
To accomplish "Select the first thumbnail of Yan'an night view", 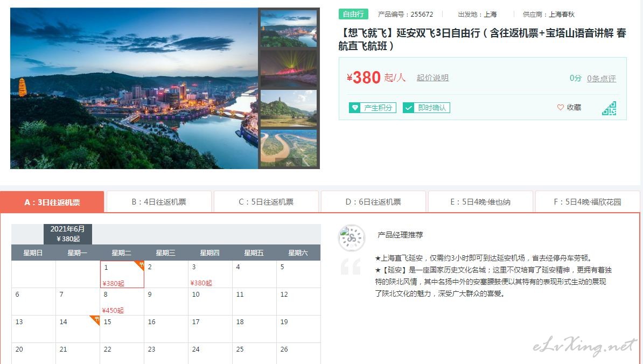I will point(288,29).
